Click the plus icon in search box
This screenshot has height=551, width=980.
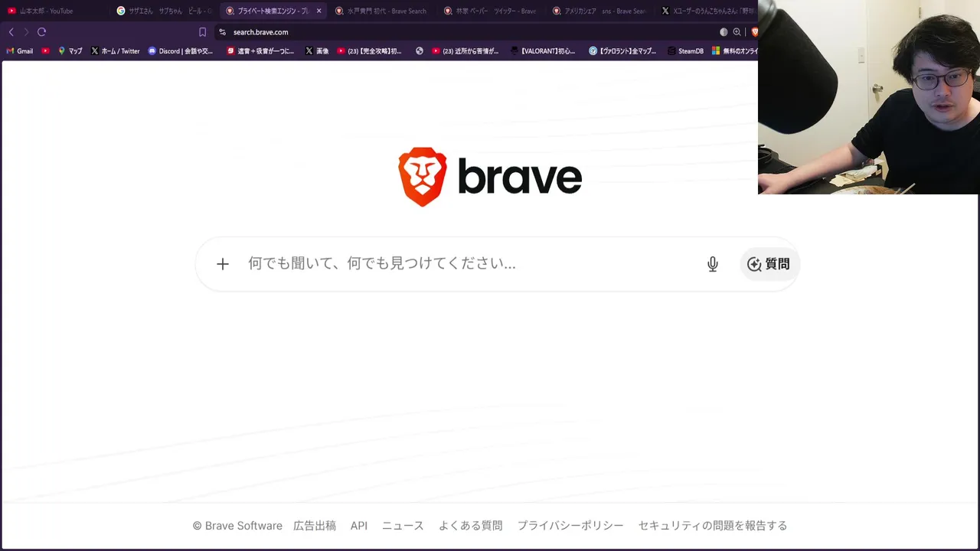click(x=223, y=264)
